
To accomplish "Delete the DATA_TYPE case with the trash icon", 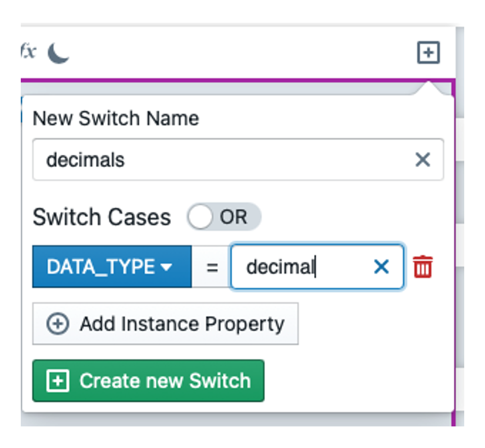I will click(423, 267).
